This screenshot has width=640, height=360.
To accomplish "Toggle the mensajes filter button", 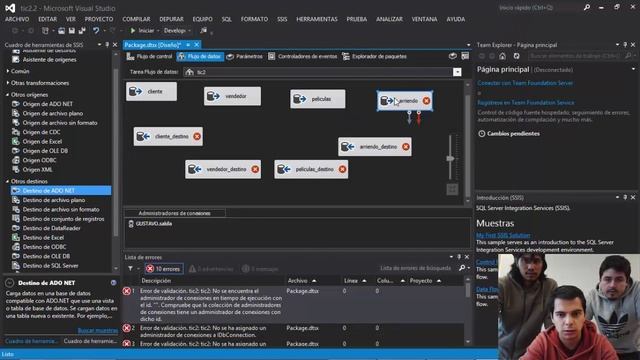I will tap(260, 269).
